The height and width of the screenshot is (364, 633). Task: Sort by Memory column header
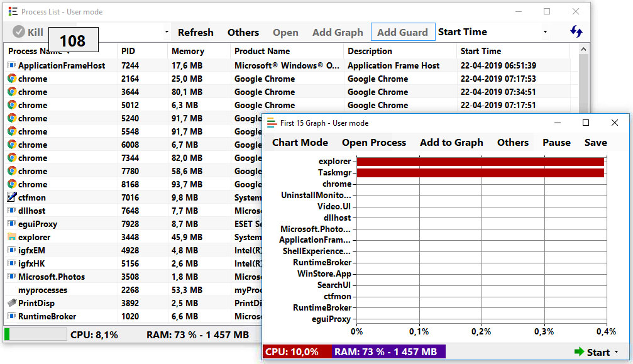[188, 52]
